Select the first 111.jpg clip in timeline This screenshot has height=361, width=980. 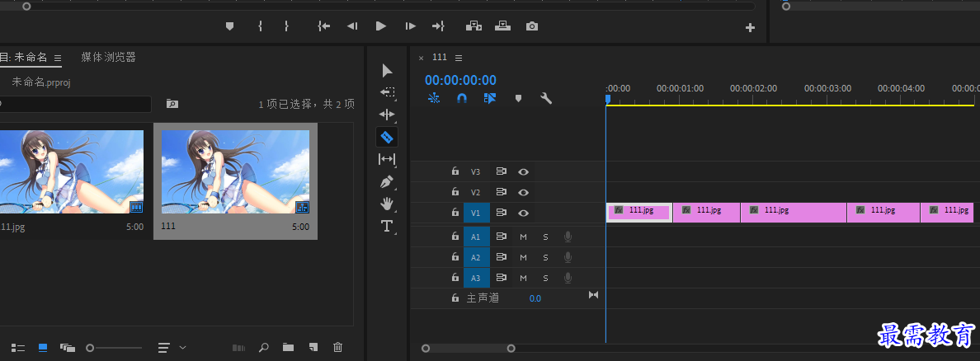pyautogui.click(x=638, y=213)
